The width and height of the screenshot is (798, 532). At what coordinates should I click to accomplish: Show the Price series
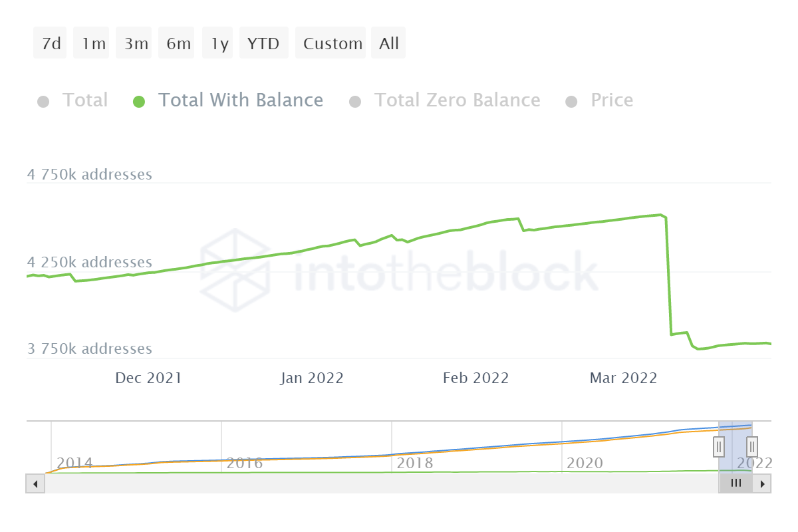pyautogui.click(x=611, y=100)
